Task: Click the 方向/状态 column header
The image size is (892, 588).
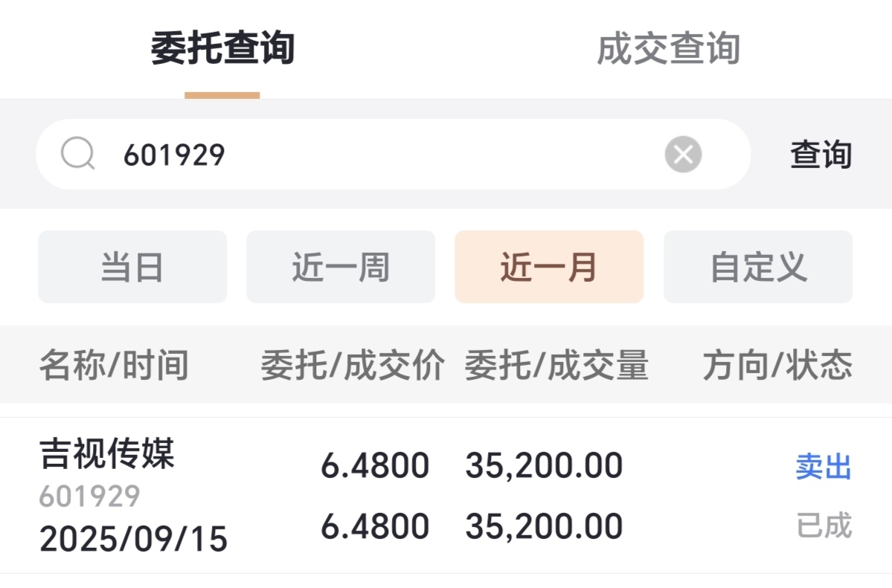Action: tap(777, 366)
